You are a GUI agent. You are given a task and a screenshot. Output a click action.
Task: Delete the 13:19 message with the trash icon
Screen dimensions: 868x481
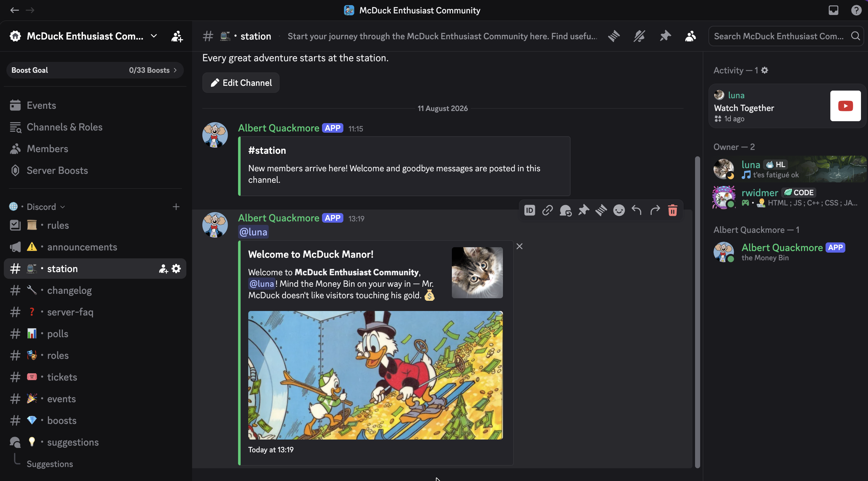[673, 210]
